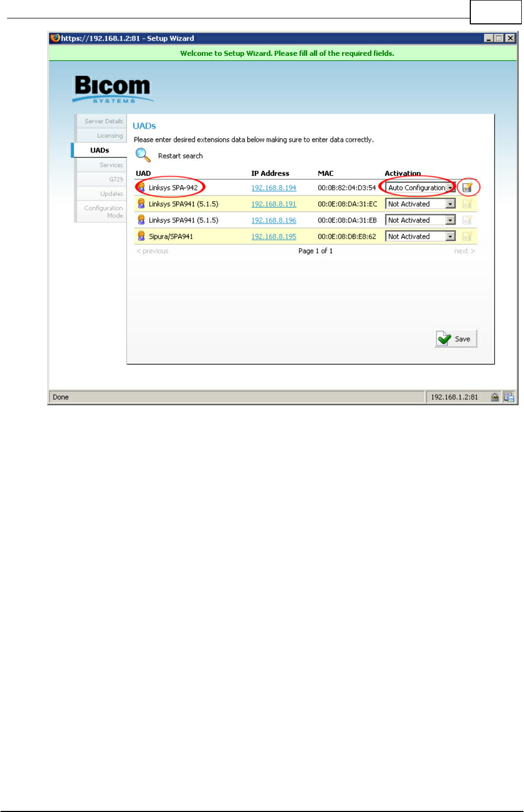Image resolution: width=524 pixels, height=812 pixels.
Task: Click the Done status bar text
Action: click(x=61, y=397)
